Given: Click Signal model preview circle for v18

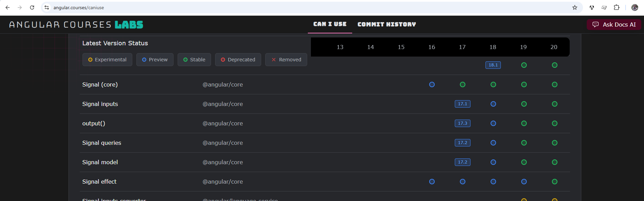Looking at the screenshot, I should coord(493,162).
